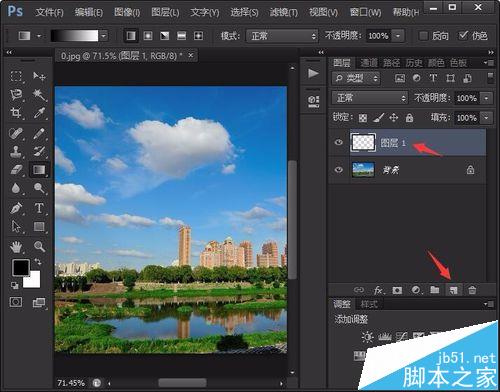Image resolution: width=500 pixels, height=392 pixels.
Task: Open the 模式 blend mode dropdown in options bar
Action: 282,36
